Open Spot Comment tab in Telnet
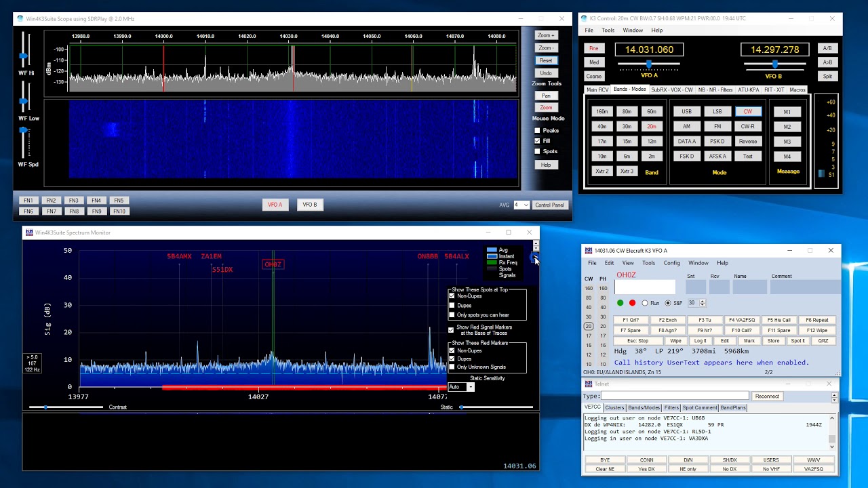This screenshot has width=868, height=488. pos(700,408)
